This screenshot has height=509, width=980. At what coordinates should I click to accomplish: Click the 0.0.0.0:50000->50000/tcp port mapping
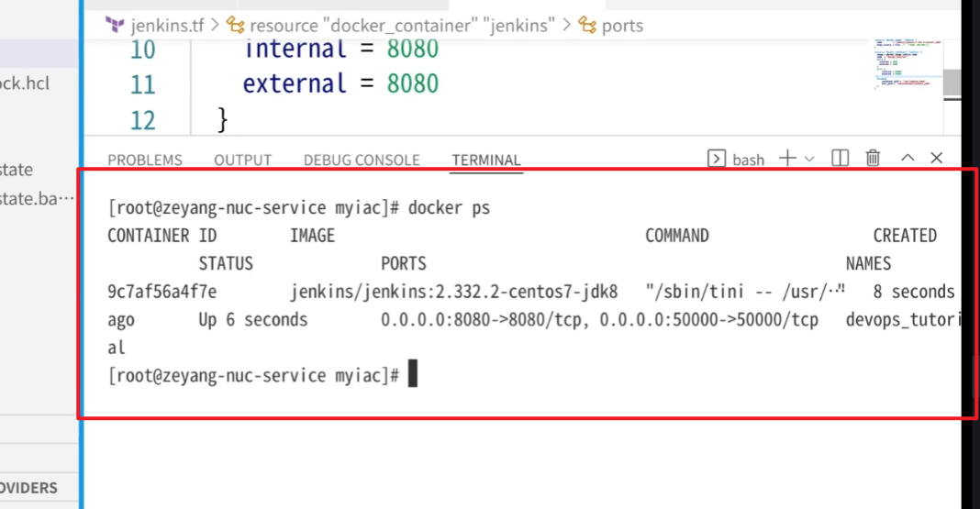[708, 320]
